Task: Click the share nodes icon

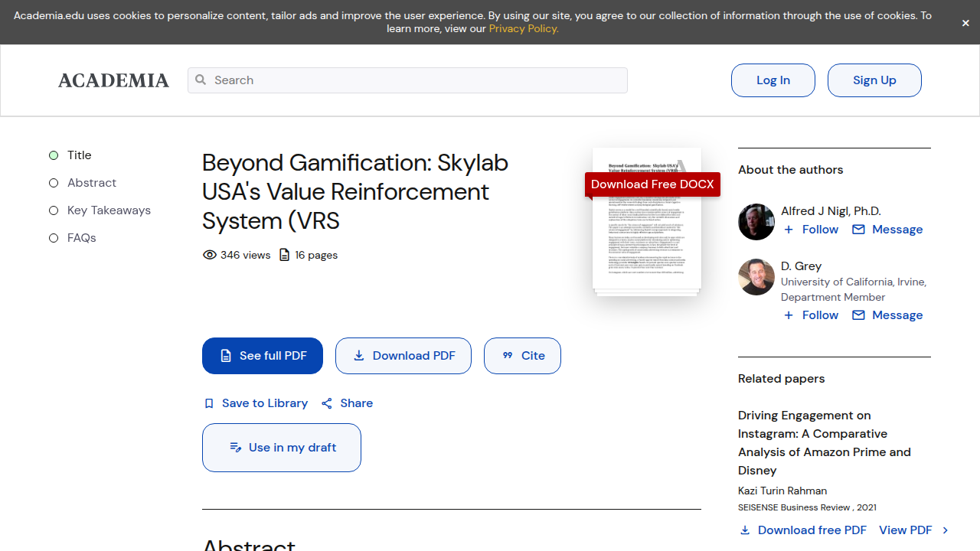Action: pos(327,403)
